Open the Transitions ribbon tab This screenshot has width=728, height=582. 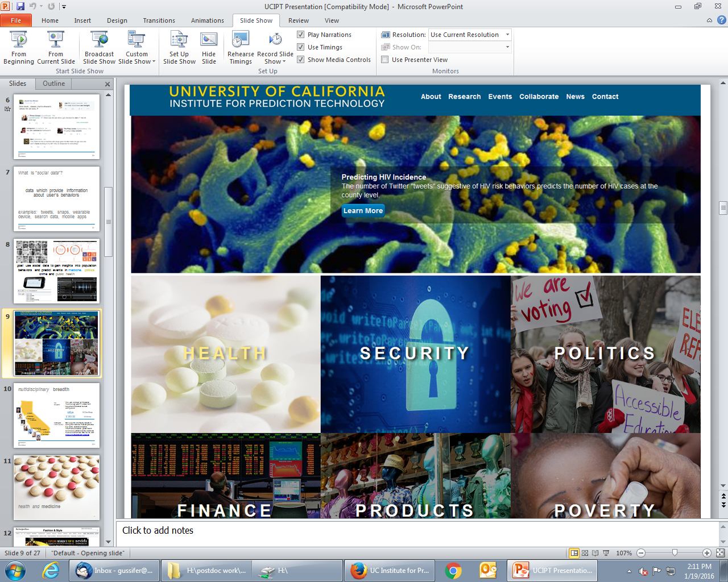[x=159, y=20]
